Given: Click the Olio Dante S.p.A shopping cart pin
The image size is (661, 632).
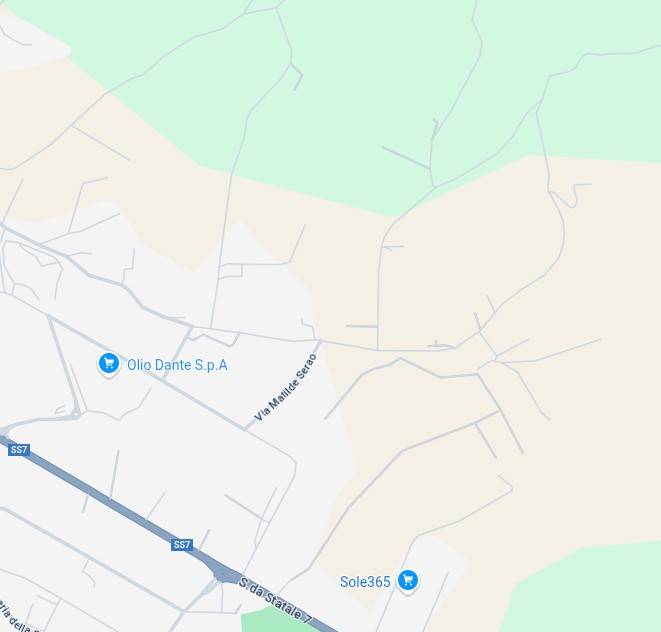Looking at the screenshot, I should [x=109, y=364].
